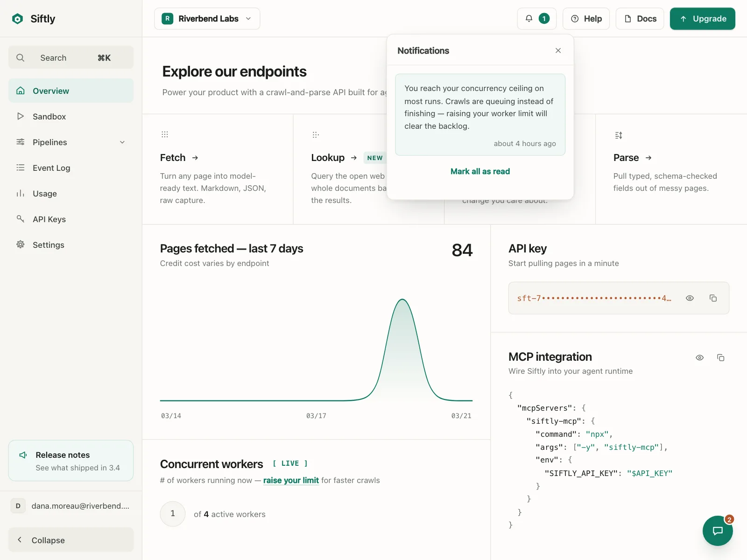Navigate to Event Log
The image size is (747, 560).
[71, 168]
